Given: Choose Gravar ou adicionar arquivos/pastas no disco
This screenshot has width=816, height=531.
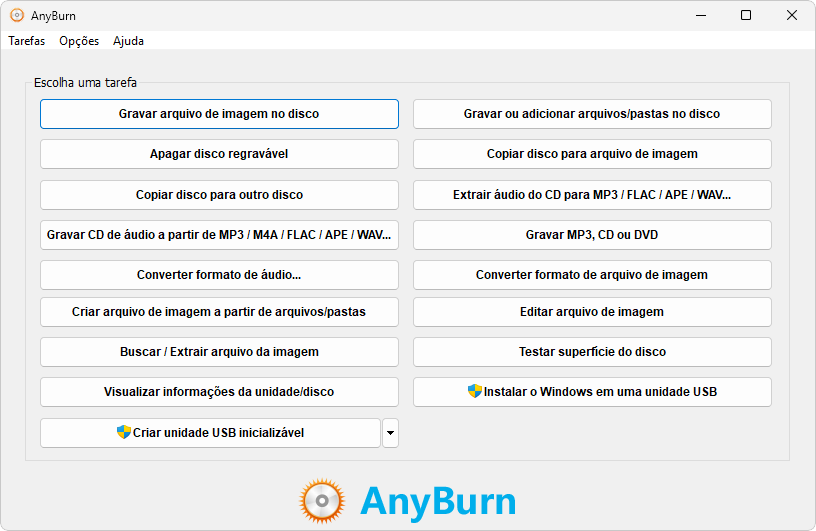Looking at the screenshot, I should tap(592, 114).
